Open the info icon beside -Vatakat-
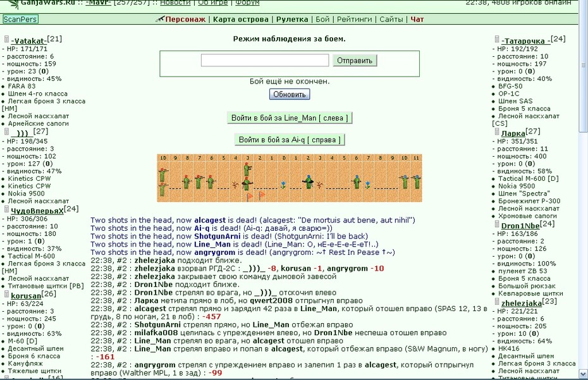 pos(6,39)
